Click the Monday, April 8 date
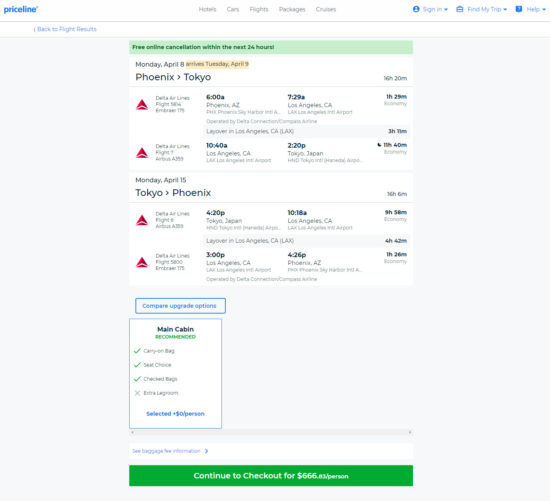 tap(160, 64)
